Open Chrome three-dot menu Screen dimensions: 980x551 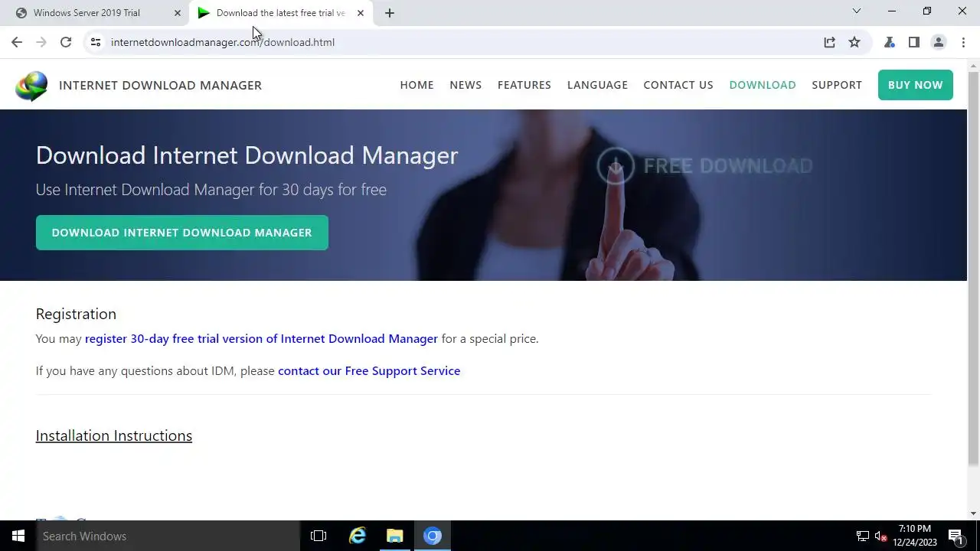point(963,42)
